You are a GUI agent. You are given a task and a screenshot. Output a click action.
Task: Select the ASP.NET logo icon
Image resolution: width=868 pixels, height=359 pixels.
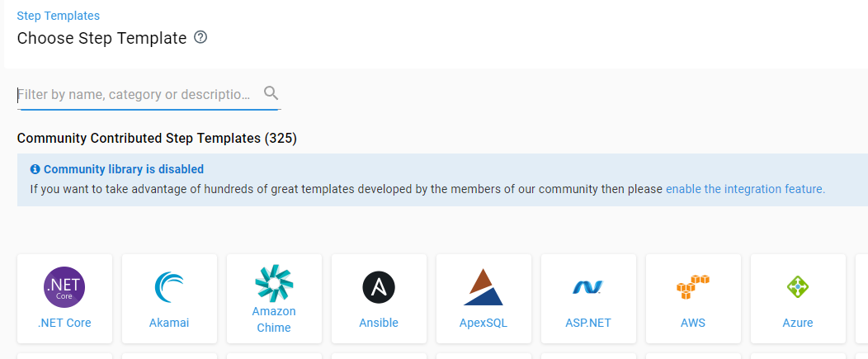point(588,287)
